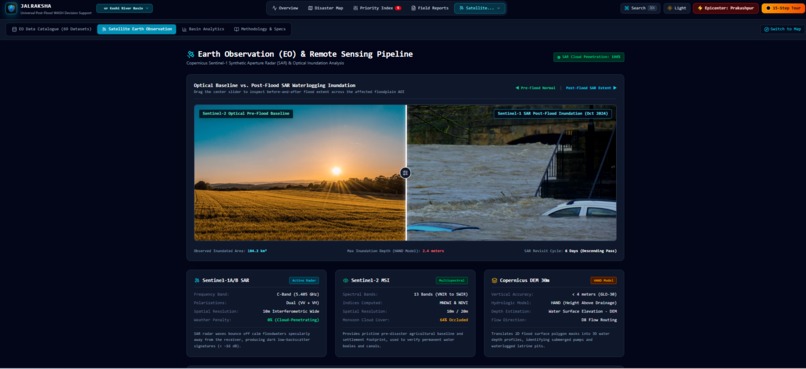Click the Dual (VV + VH) polarizations value
This screenshot has height=369, width=806.
pyautogui.click(x=302, y=303)
